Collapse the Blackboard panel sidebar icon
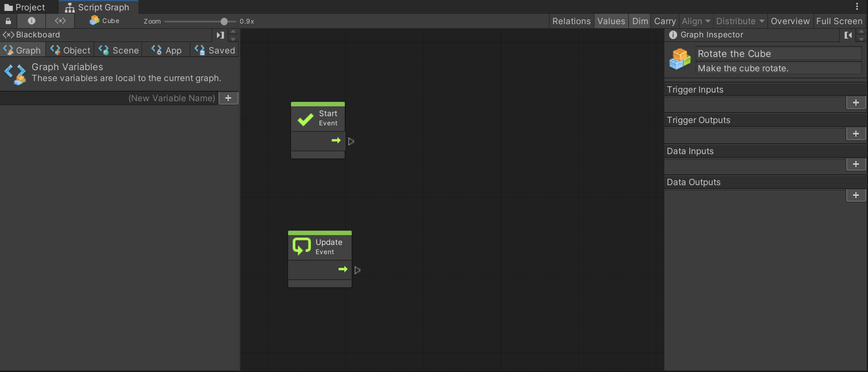The height and width of the screenshot is (372, 868). (x=220, y=35)
